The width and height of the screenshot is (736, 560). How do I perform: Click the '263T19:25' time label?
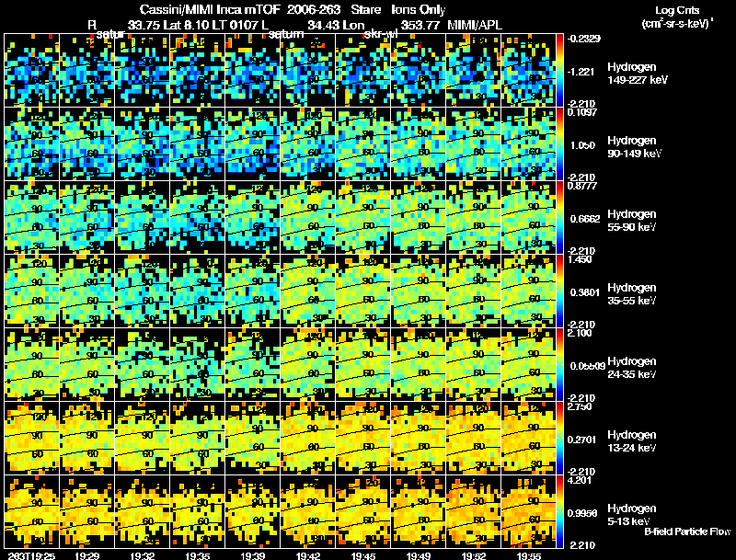31,555
